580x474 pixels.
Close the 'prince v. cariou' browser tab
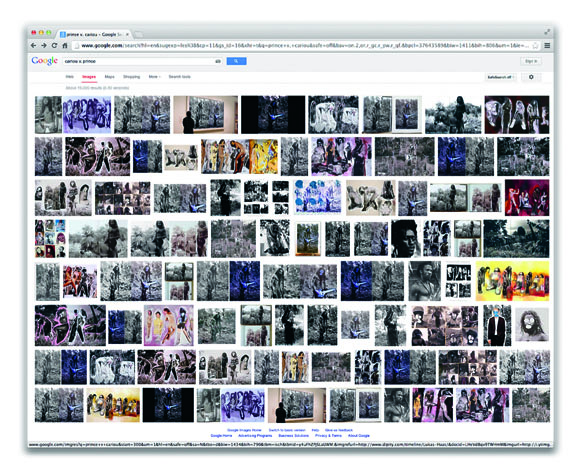pyautogui.click(x=127, y=34)
